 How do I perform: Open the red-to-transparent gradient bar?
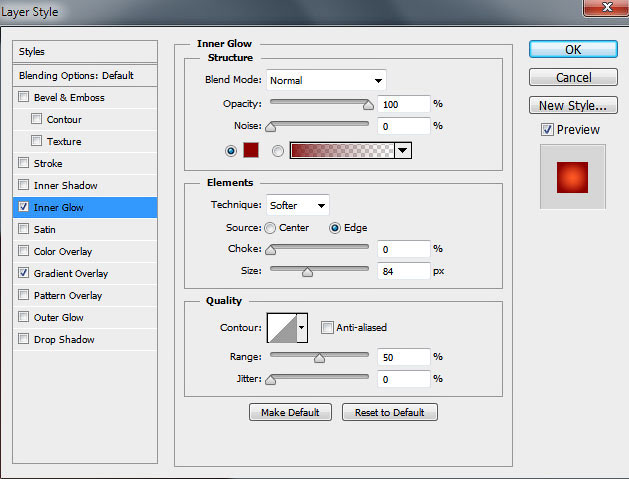342,150
